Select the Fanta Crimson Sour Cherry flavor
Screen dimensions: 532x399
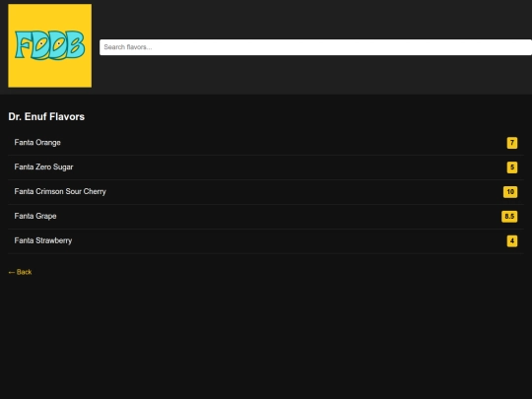[x=266, y=192]
